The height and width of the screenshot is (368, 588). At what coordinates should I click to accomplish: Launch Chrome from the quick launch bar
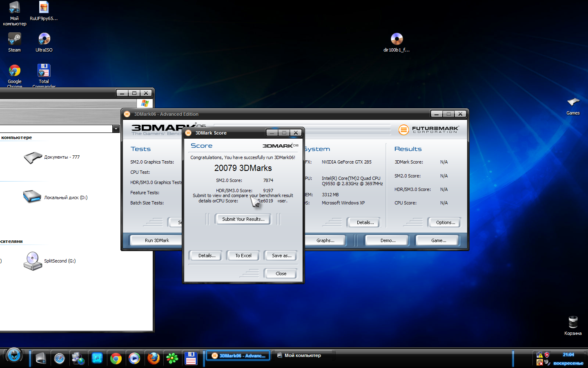(x=116, y=359)
